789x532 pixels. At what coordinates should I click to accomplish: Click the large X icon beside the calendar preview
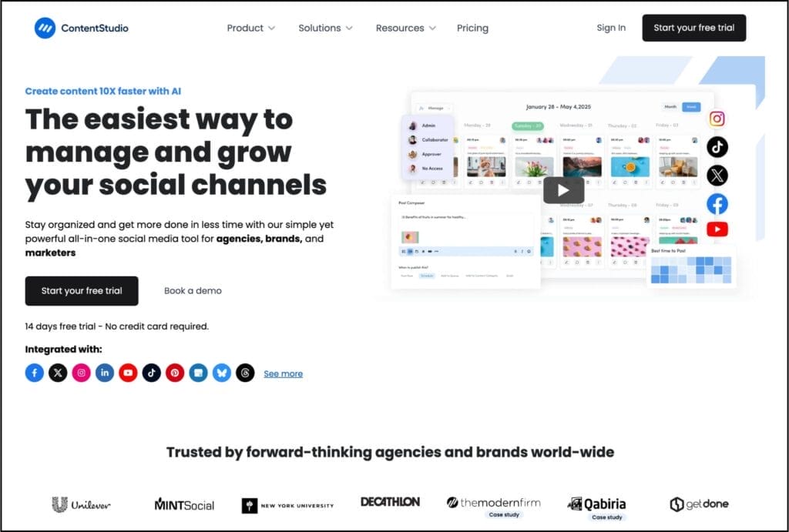pos(717,176)
